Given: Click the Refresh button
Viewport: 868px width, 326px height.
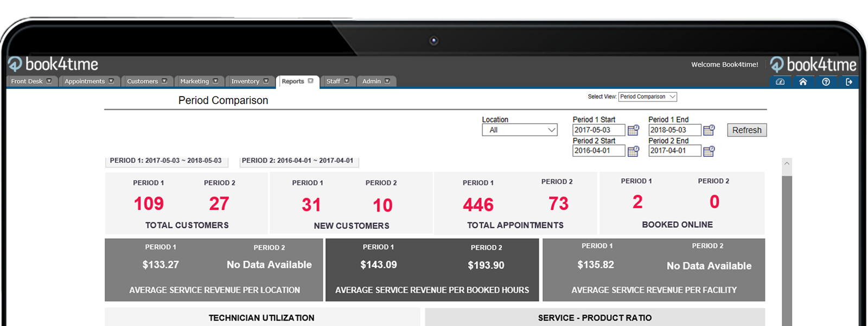Looking at the screenshot, I should pos(747,130).
